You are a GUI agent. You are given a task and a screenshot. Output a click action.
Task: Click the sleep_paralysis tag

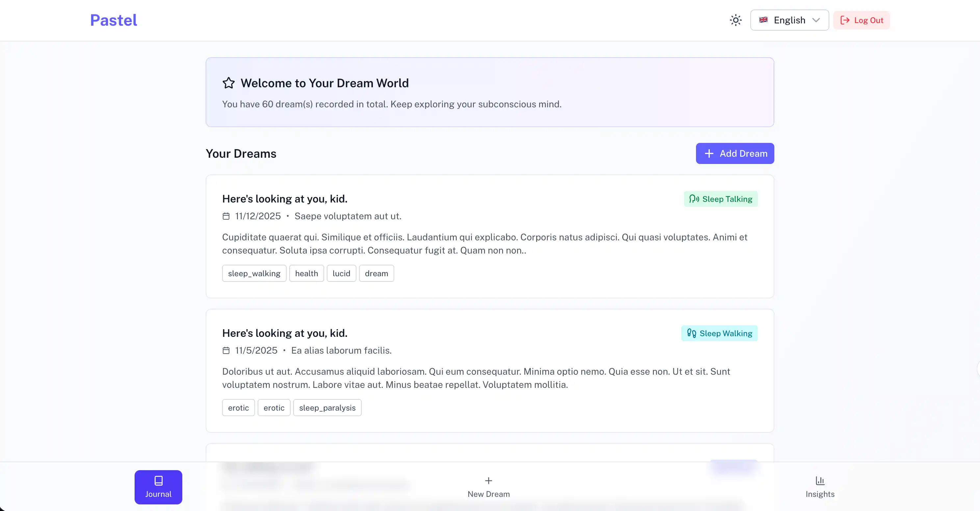coord(327,408)
